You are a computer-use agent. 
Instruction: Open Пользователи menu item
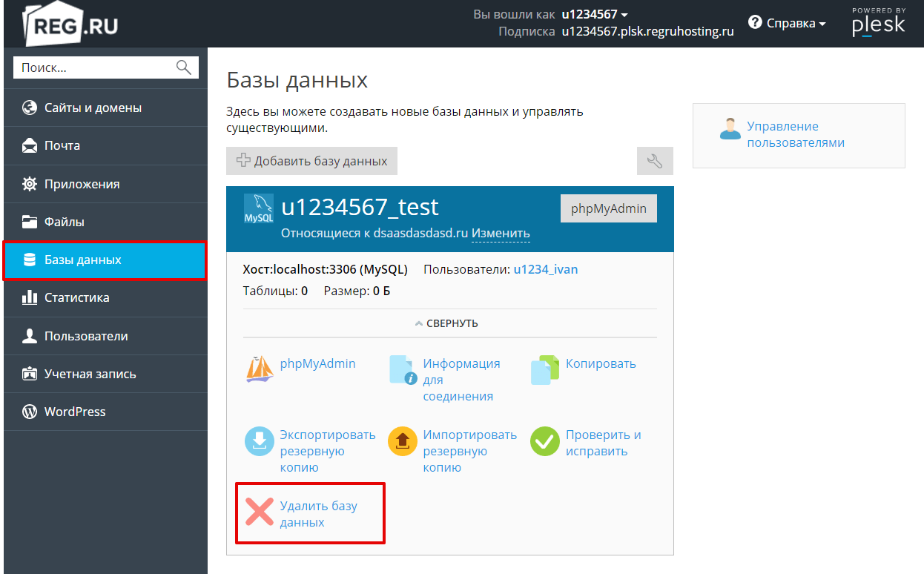click(105, 336)
